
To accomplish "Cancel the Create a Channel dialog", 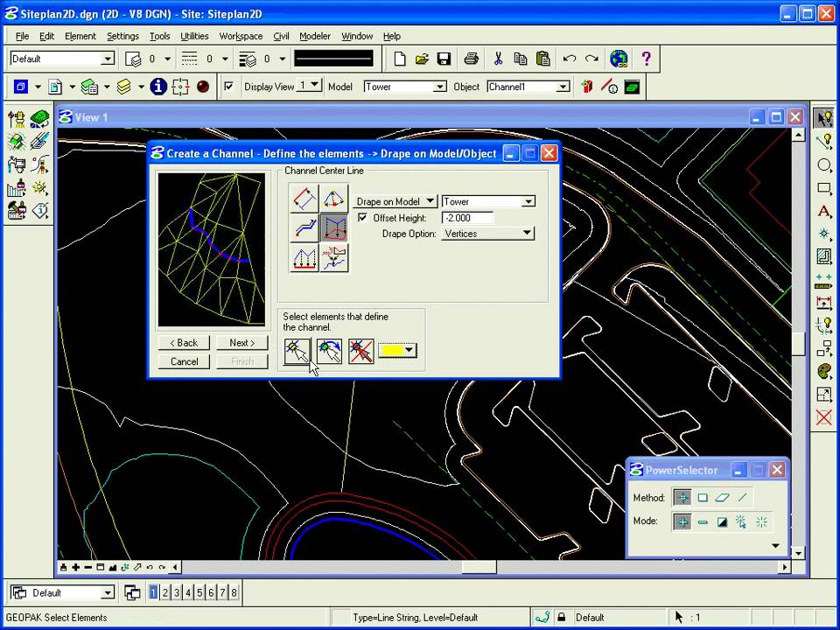I will 184,361.
